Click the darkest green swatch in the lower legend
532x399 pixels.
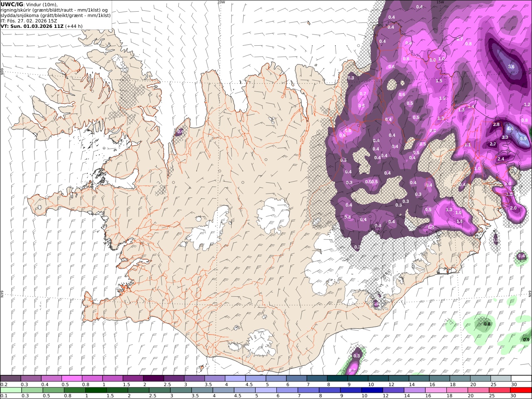point(96,390)
